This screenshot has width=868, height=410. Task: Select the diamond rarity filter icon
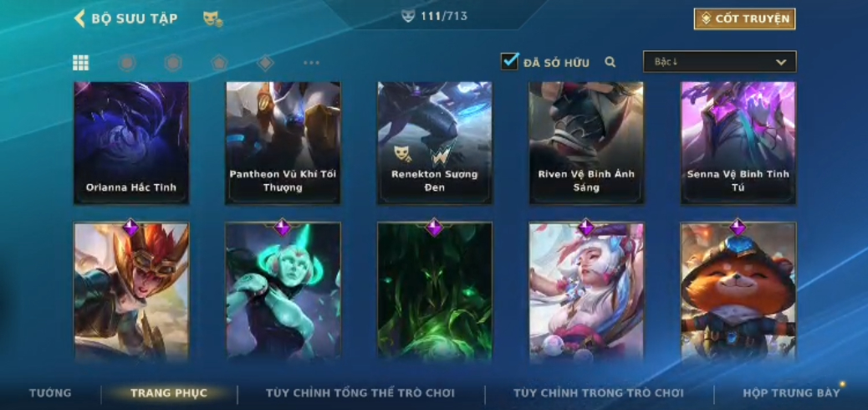coord(265,63)
